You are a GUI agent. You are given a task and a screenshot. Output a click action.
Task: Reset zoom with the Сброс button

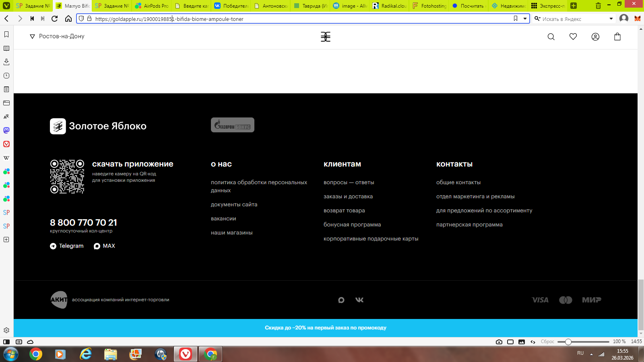tap(547, 342)
